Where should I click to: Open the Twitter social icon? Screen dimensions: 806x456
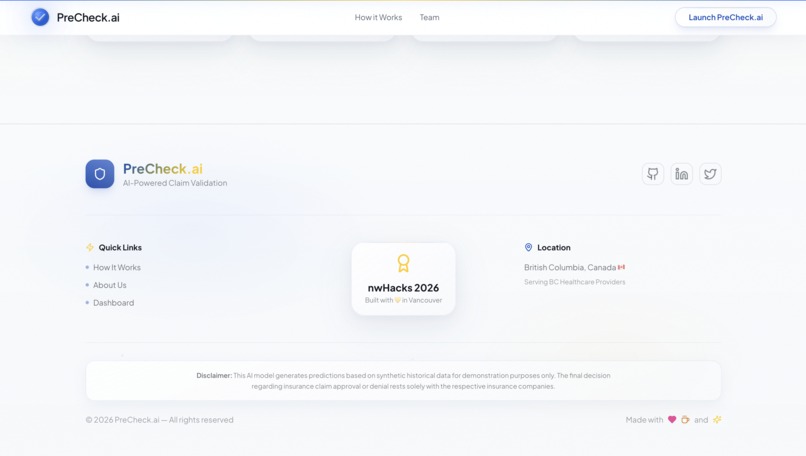point(710,174)
